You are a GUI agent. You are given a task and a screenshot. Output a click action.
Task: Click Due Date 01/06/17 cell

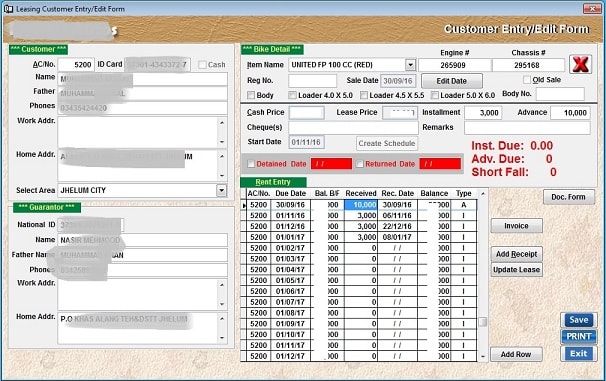click(x=290, y=291)
